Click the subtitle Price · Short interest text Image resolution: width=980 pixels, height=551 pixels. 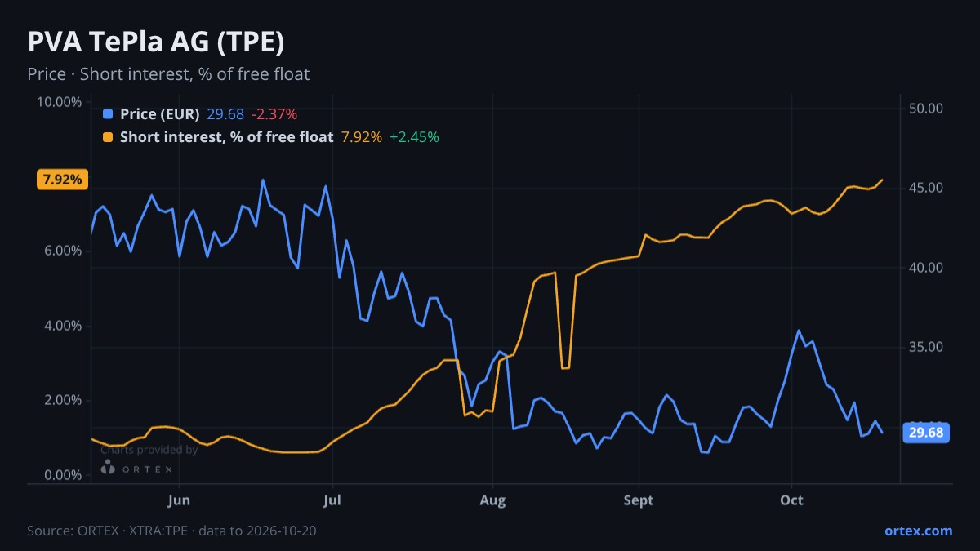click(x=168, y=74)
